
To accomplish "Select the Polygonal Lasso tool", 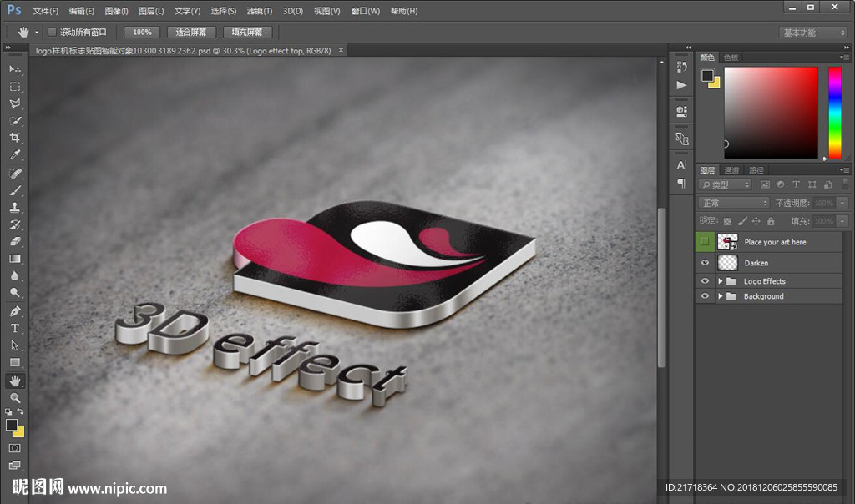I will point(15,103).
